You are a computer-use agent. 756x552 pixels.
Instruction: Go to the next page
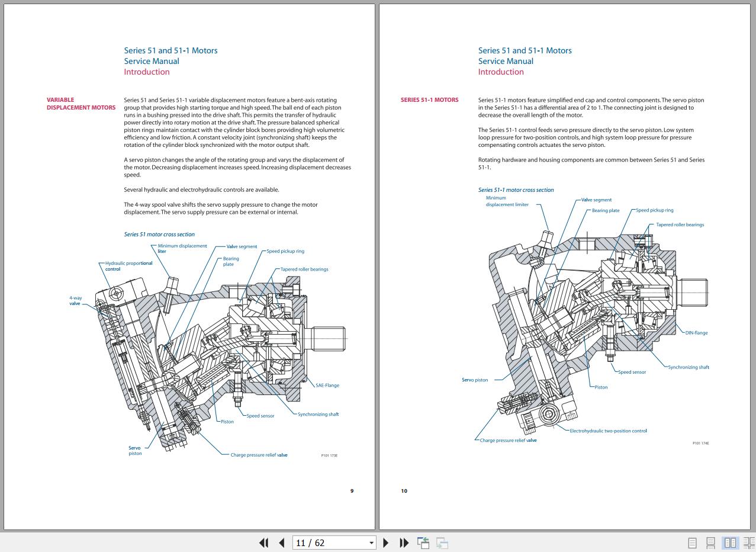click(386, 543)
